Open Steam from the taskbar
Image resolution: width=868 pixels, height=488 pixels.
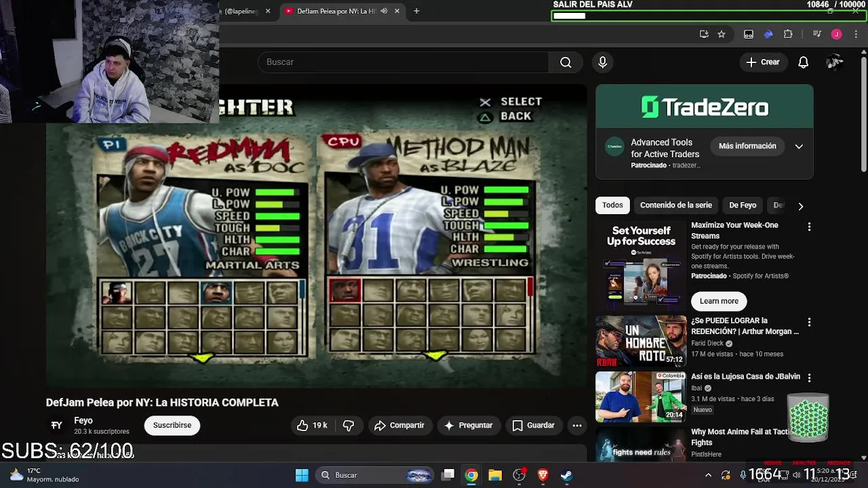click(x=566, y=475)
